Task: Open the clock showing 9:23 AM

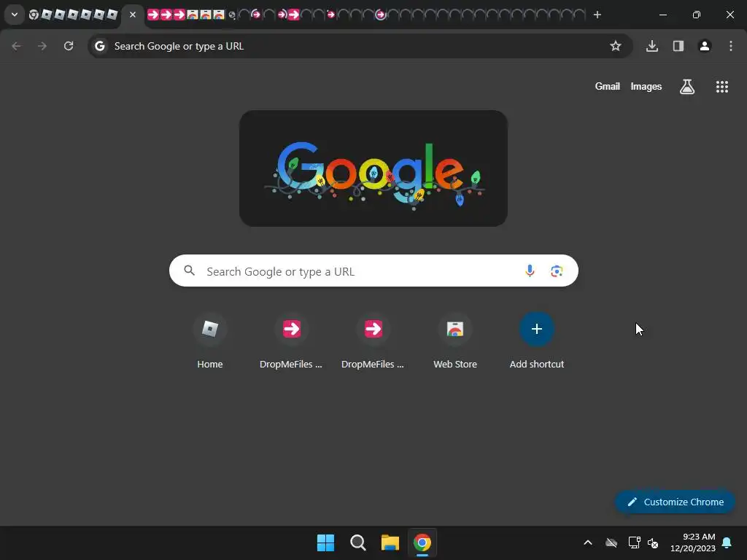Action: coord(693,542)
